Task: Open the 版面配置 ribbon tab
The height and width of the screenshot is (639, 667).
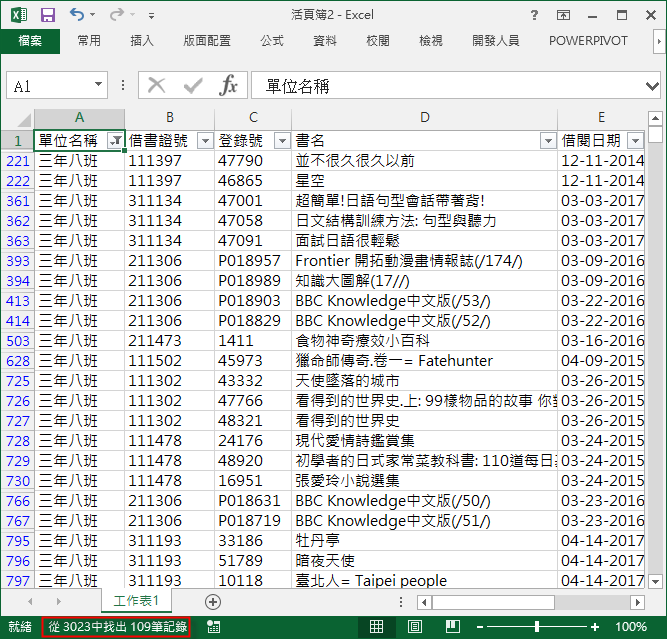Action: pyautogui.click(x=207, y=41)
